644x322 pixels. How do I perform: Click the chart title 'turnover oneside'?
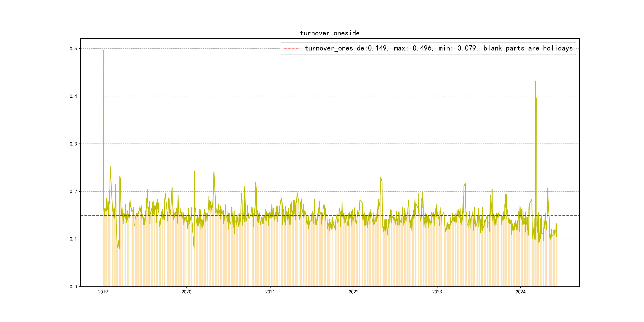click(330, 33)
